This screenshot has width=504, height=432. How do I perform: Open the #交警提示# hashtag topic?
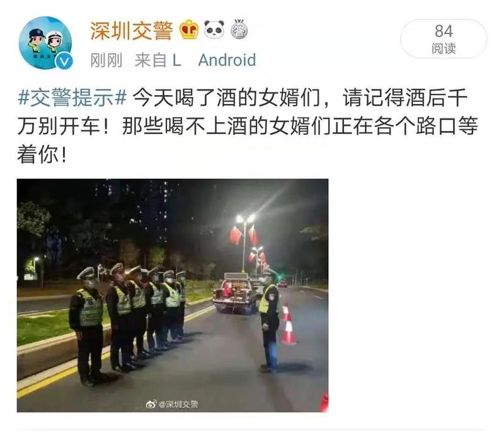pyautogui.click(x=72, y=98)
